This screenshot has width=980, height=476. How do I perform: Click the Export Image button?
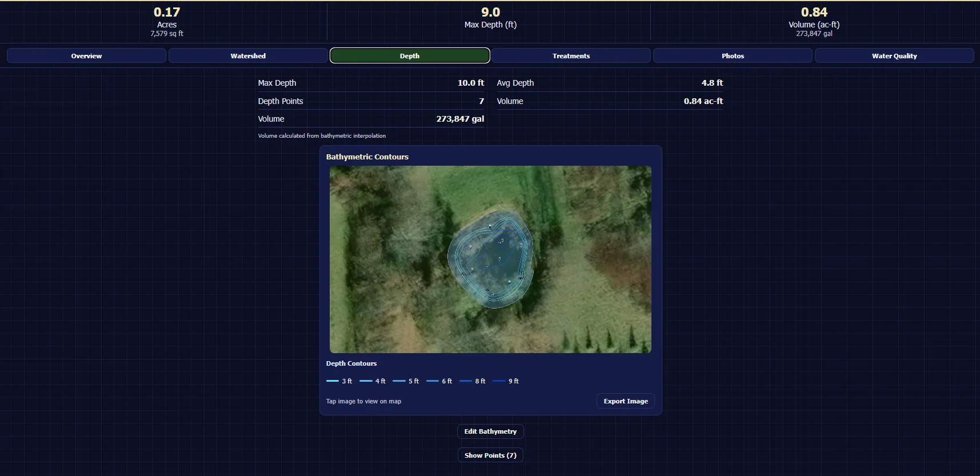626,401
